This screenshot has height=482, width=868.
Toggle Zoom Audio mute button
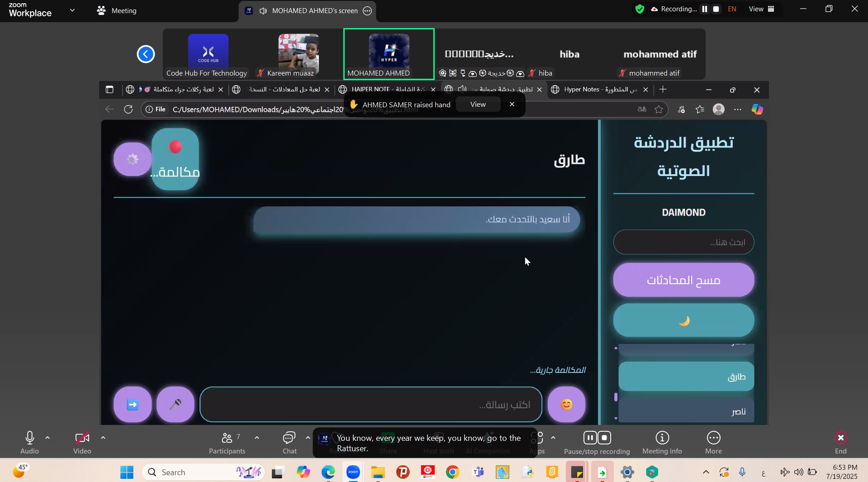point(29,443)
